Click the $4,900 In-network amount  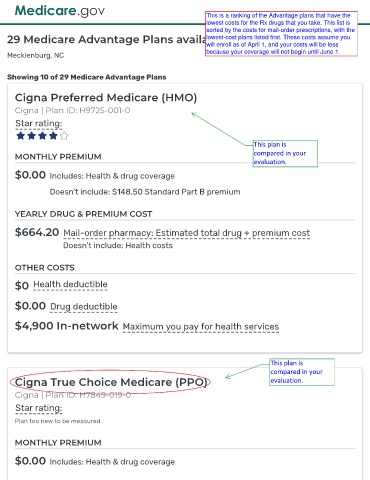coord(67,326)
